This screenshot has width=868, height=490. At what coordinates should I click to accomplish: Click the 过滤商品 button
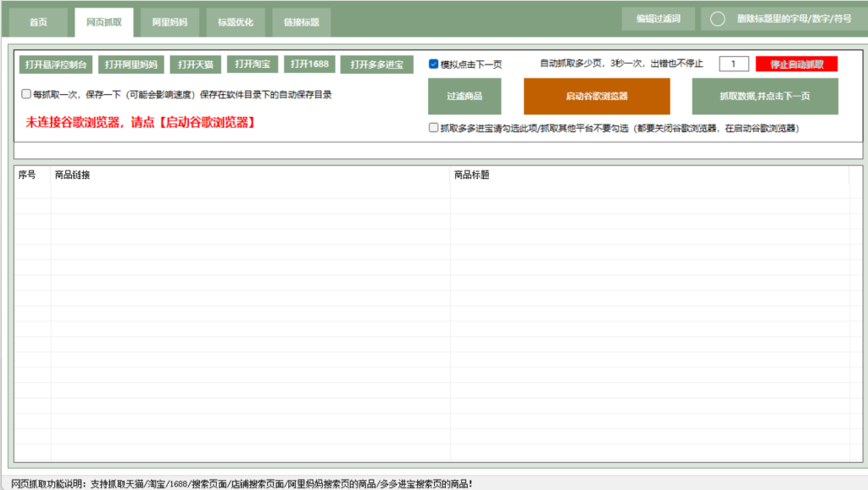(x=465, y=97)
